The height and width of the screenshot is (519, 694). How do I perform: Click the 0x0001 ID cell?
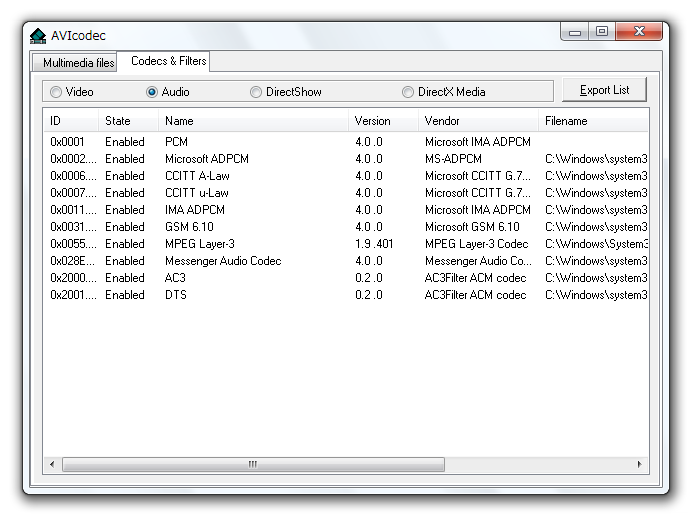coord(67,142)
